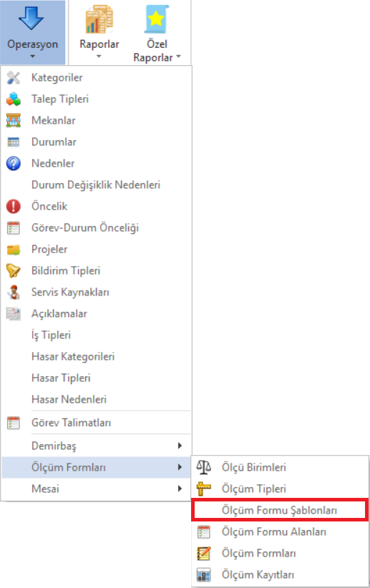Click the Kategoriler wrench and scissors icon
Viewport: 370px width, 588px height.
pos(14,78)
